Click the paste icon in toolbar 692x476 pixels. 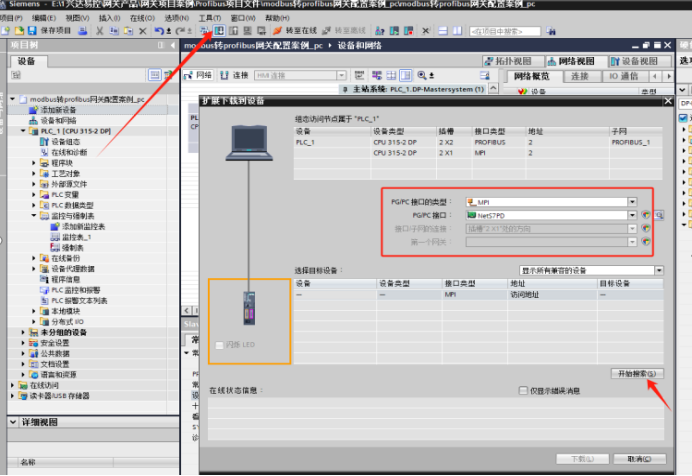(128, 31)
